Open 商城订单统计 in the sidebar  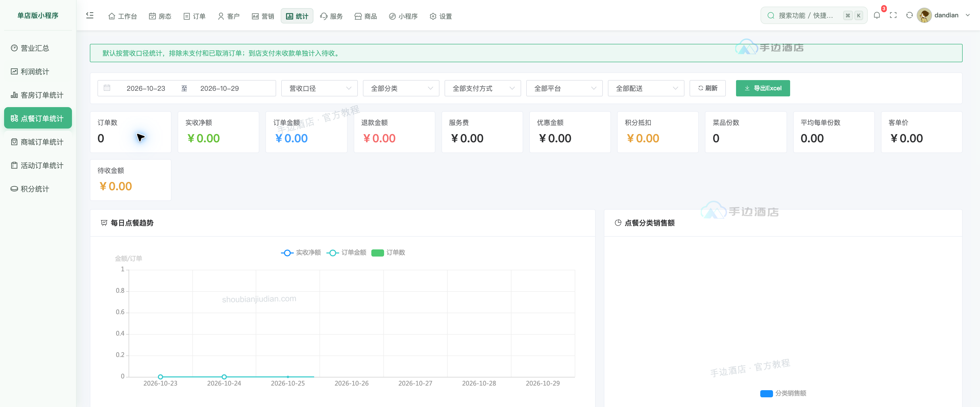click(x=38, y=142)
